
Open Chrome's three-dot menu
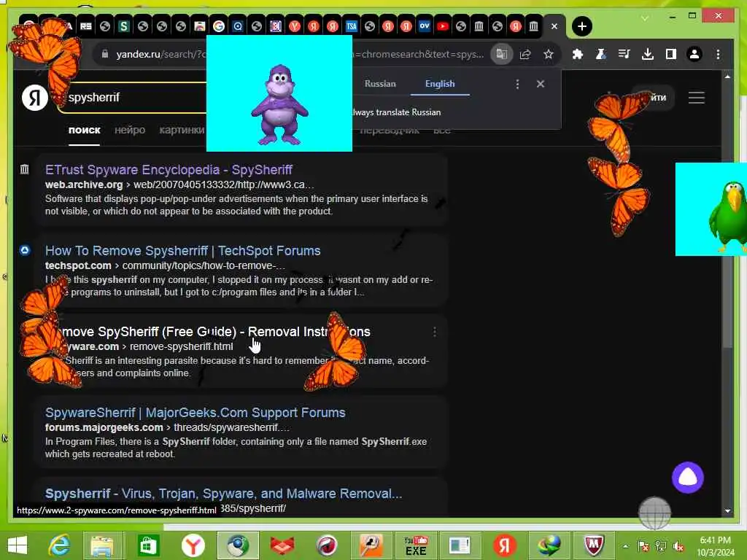[x=718, y=54]
